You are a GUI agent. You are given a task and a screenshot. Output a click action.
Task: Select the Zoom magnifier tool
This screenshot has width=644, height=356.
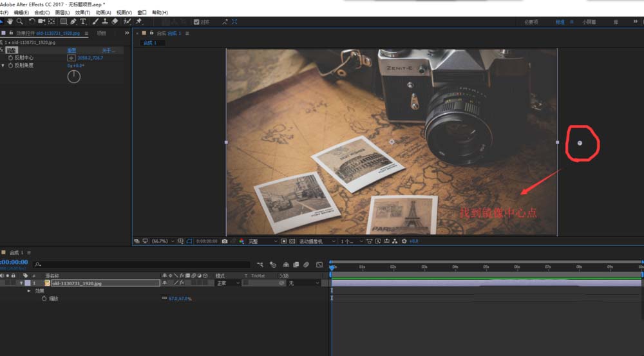click(x=21, y=21)
